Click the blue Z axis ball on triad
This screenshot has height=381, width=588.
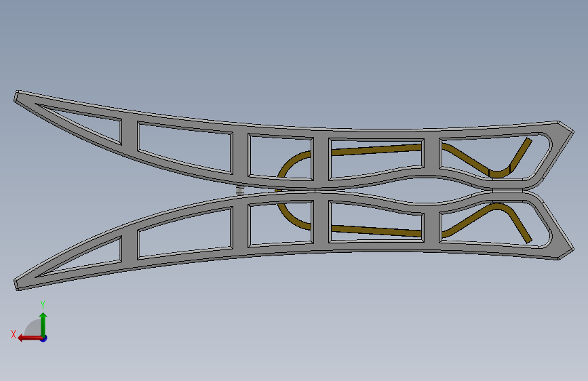pos(44,338)
